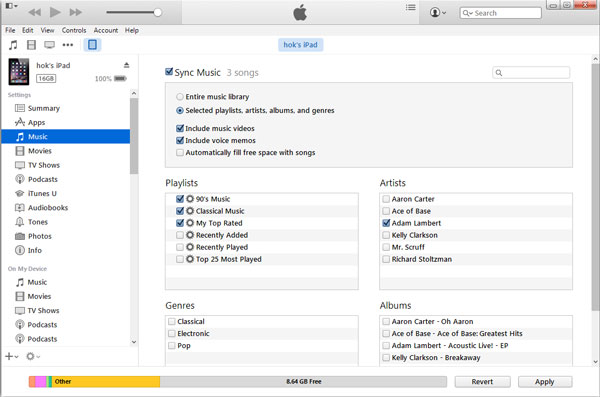Viewport: 600px width, 397px height.
Task: Click the Music library note icon in toolbar
Action: coord(13,45)
